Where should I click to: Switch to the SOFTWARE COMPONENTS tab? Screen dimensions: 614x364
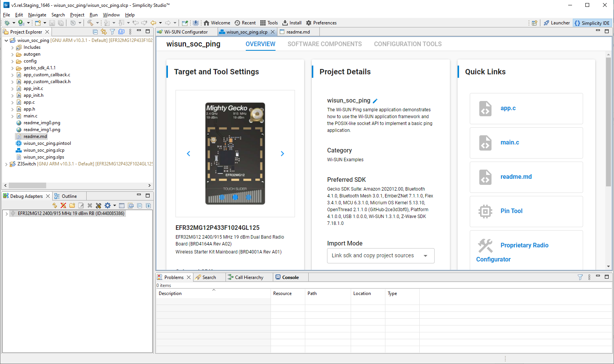pos(324,44)
